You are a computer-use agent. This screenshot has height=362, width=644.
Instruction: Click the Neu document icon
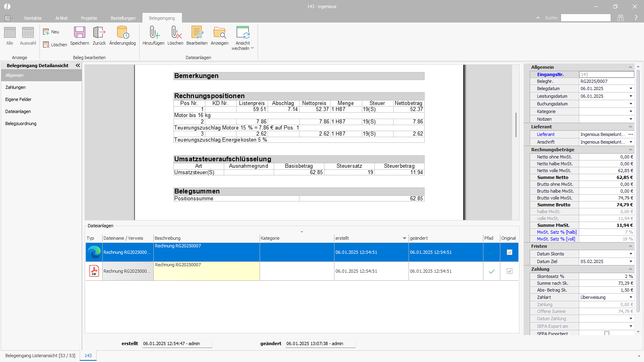pyautogui.click(x=46, y=32)
